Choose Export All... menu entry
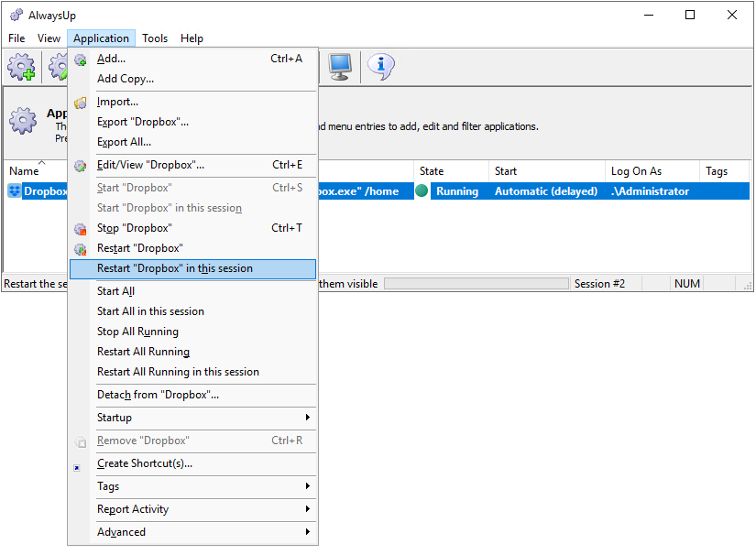 192,143
